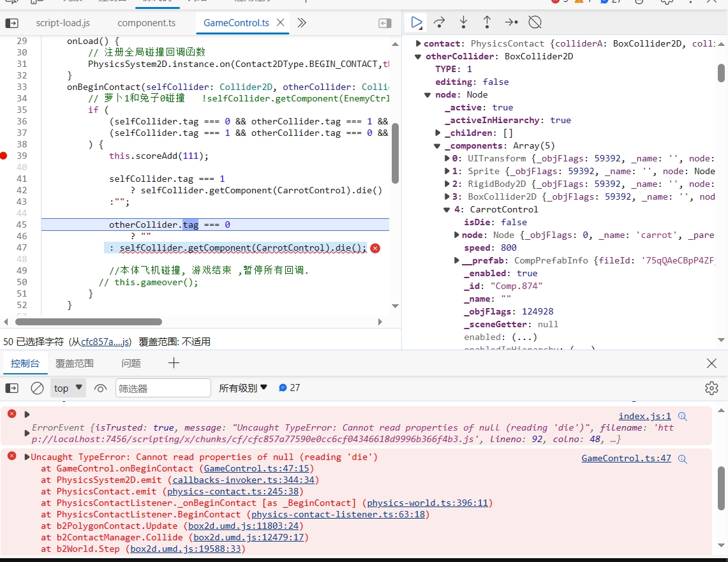Screen dimensions: 728x562
Task: Open the 问题 issues tab
Action: click(131, 364)
